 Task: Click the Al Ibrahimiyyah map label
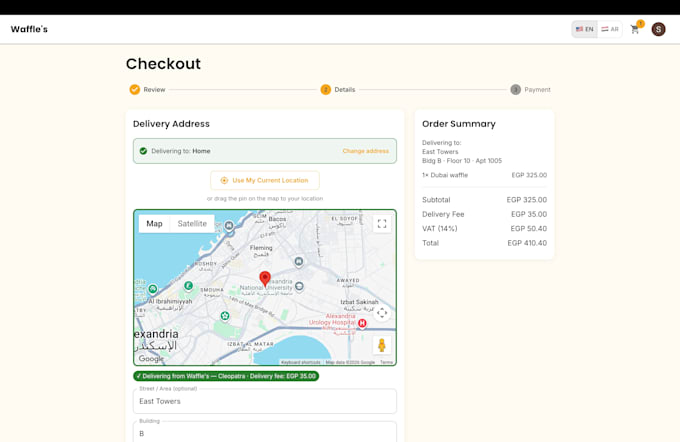[170, 301]
